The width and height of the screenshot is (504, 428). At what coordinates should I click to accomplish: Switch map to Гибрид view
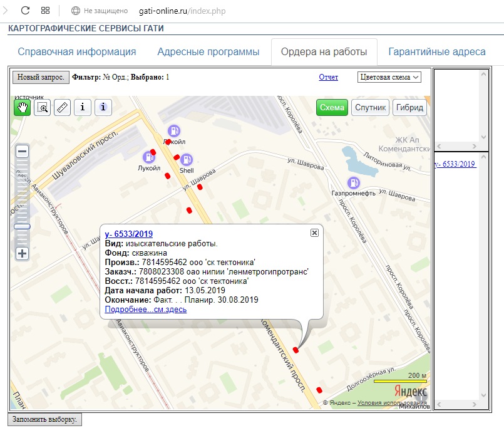(409, 107)
